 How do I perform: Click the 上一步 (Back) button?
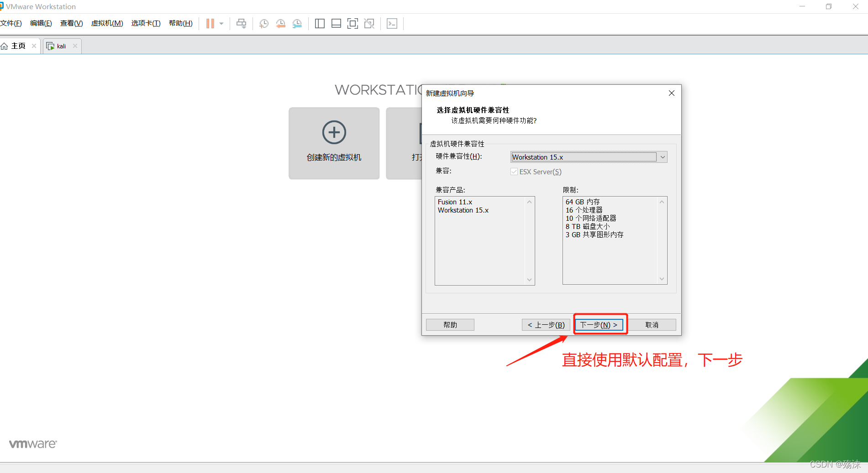(546, 325)
